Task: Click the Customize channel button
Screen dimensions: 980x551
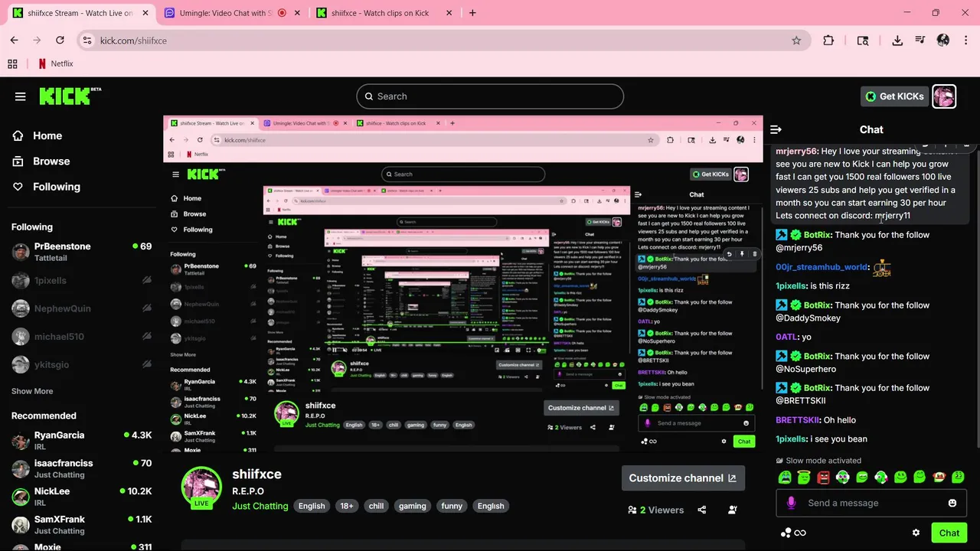Action: [683, 478]
